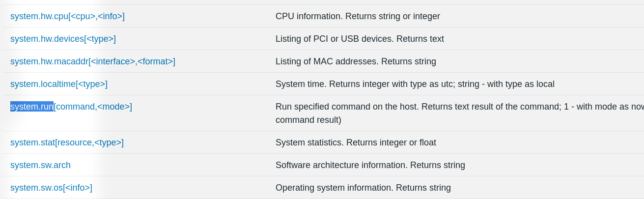Click the Listing of MAC addresses description
The height and width of the screenshot is (199, 644).
click(x=356, y=61)
